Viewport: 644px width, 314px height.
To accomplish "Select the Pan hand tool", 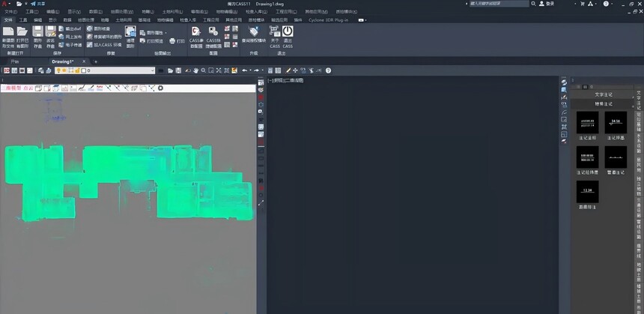I will click(196, 70).
